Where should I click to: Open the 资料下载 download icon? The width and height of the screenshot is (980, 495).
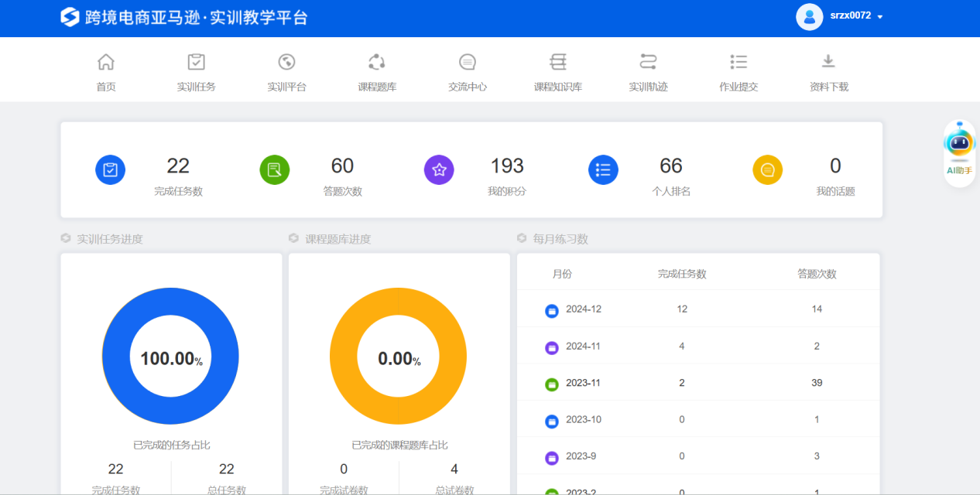(x=828, y=62)
